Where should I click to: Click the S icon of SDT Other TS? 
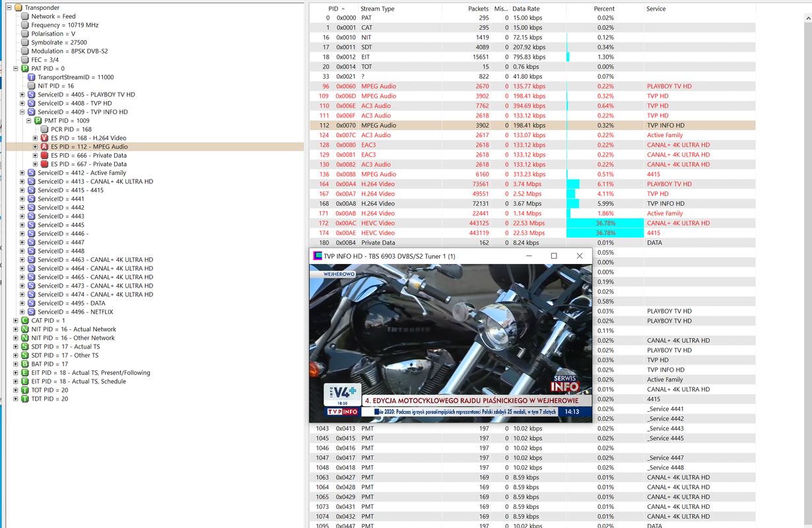coord(24,355)
